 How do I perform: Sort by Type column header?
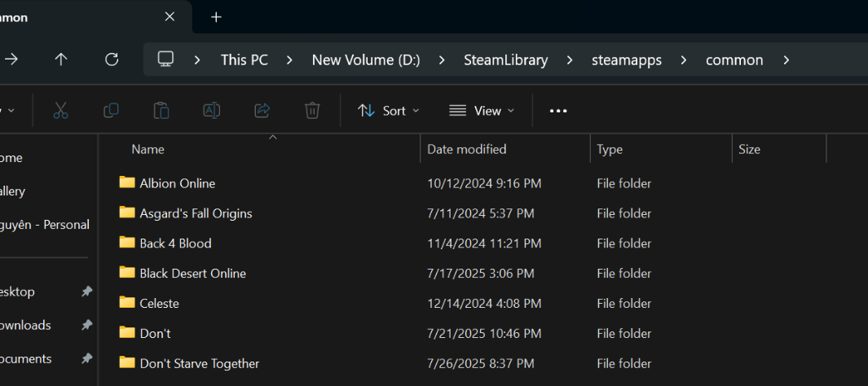point(610,149)
